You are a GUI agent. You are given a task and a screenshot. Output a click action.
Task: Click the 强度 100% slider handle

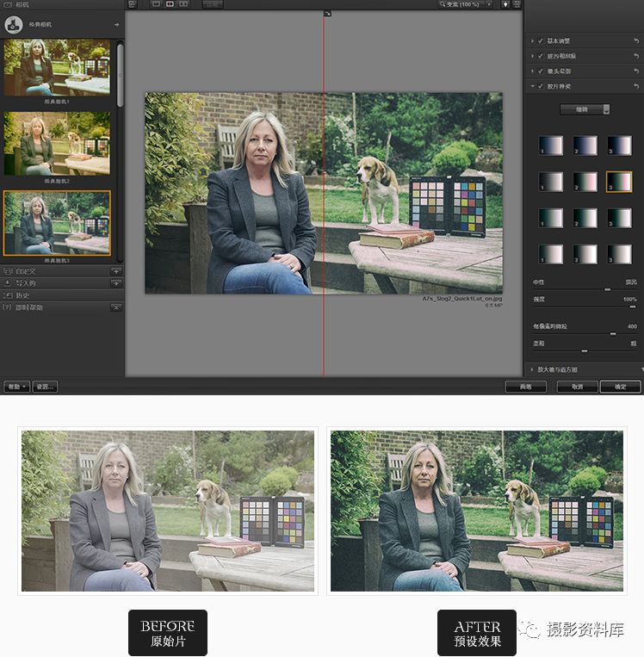pyautogui.click(x=632, y=307)
